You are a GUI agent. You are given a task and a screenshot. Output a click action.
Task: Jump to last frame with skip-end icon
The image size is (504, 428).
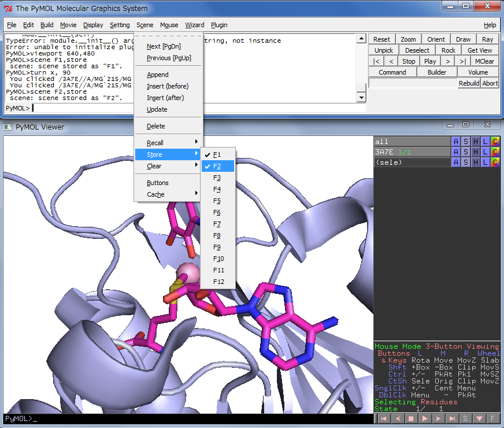[x=453, y=418]
